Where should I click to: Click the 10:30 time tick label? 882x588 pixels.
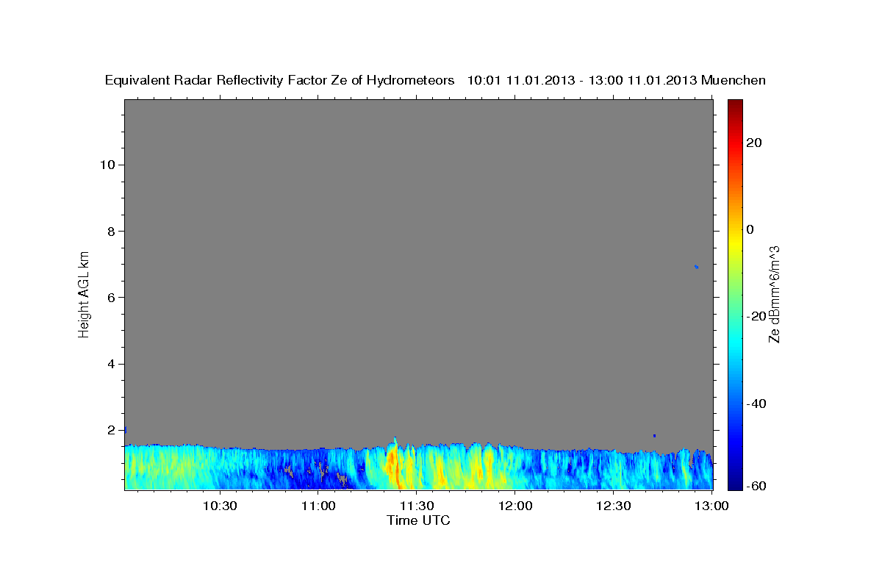click(220, 506)
